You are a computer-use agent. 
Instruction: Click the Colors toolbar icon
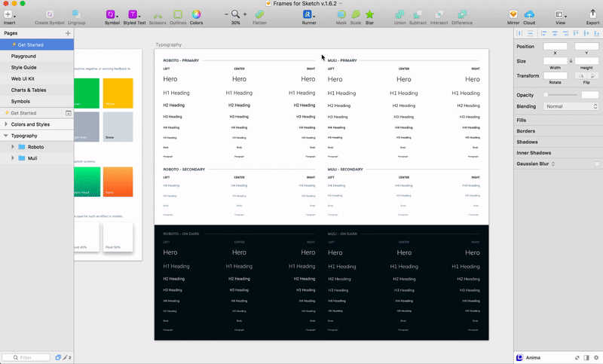tap(196, 14)
